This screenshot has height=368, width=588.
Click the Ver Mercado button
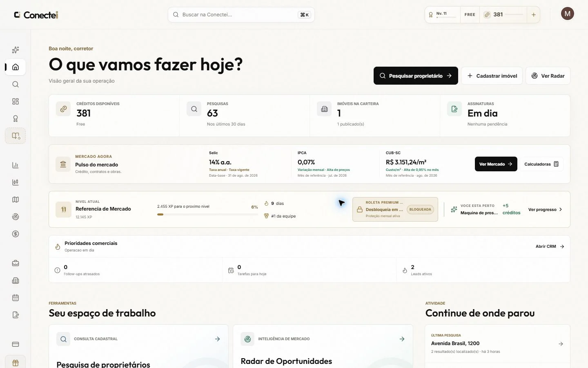[496, 164]
